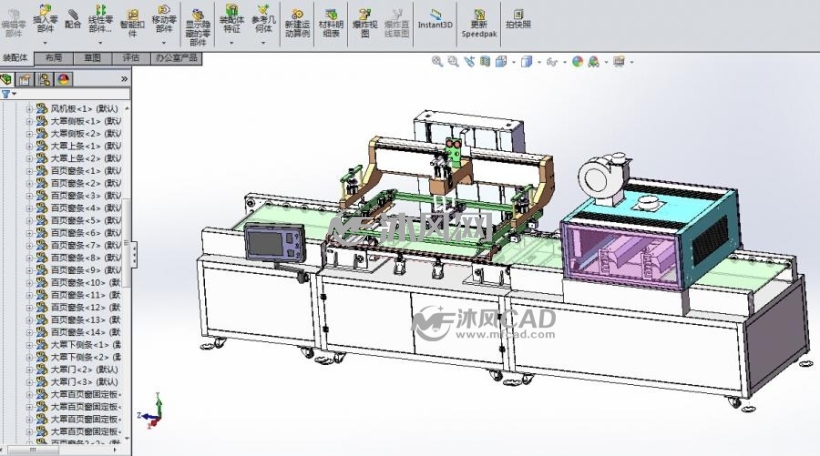
Task: Click the 拍快照 (Take Snapshot) icon
Action: click(518, 19)
